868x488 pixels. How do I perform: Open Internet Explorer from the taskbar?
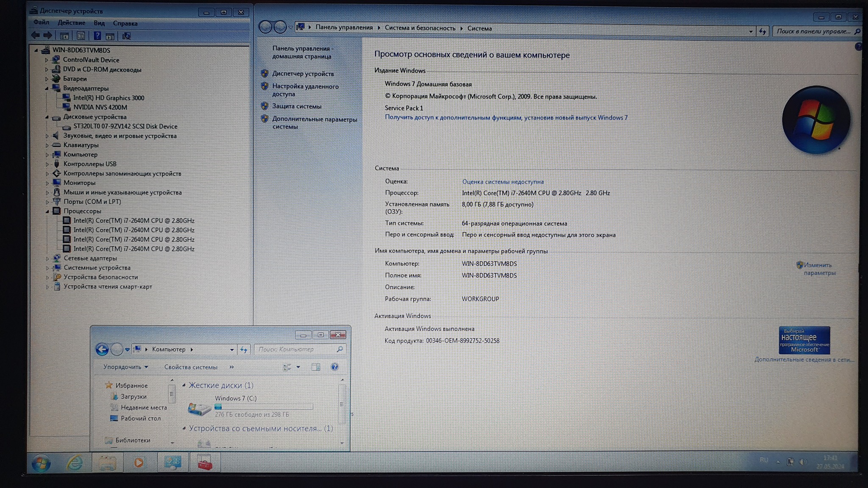click(75, 463)
